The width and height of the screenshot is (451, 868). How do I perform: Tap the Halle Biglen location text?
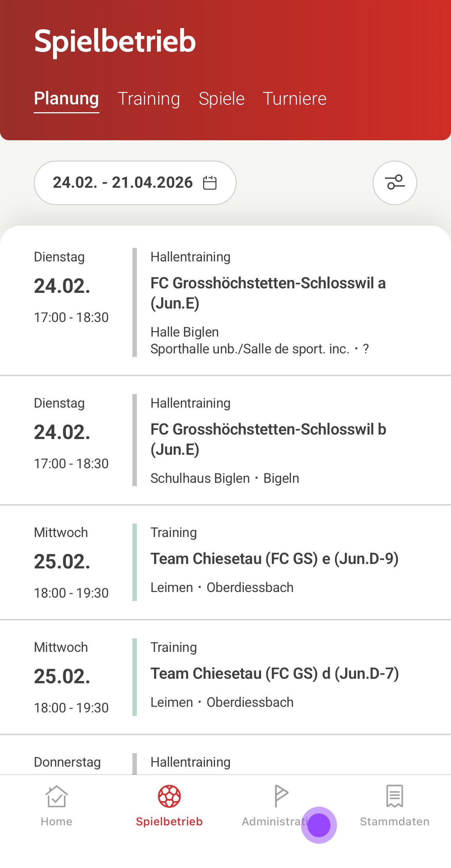185,332
